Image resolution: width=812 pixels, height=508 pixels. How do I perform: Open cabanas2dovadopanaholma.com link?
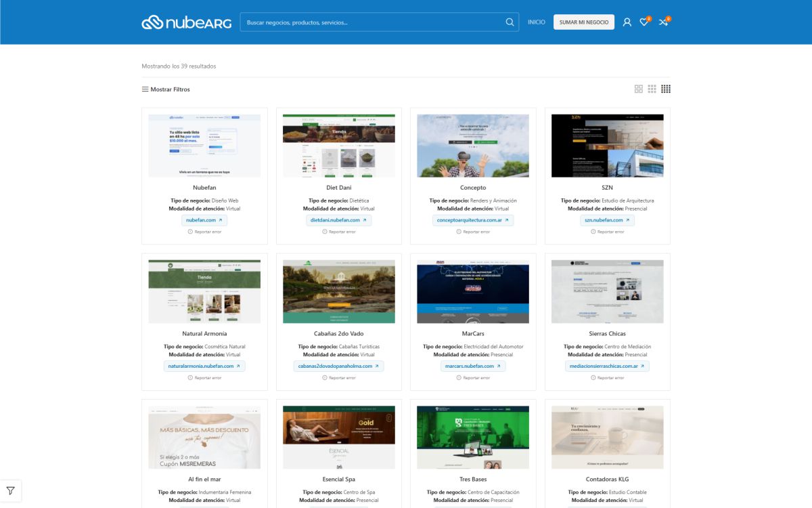point(338,366)
